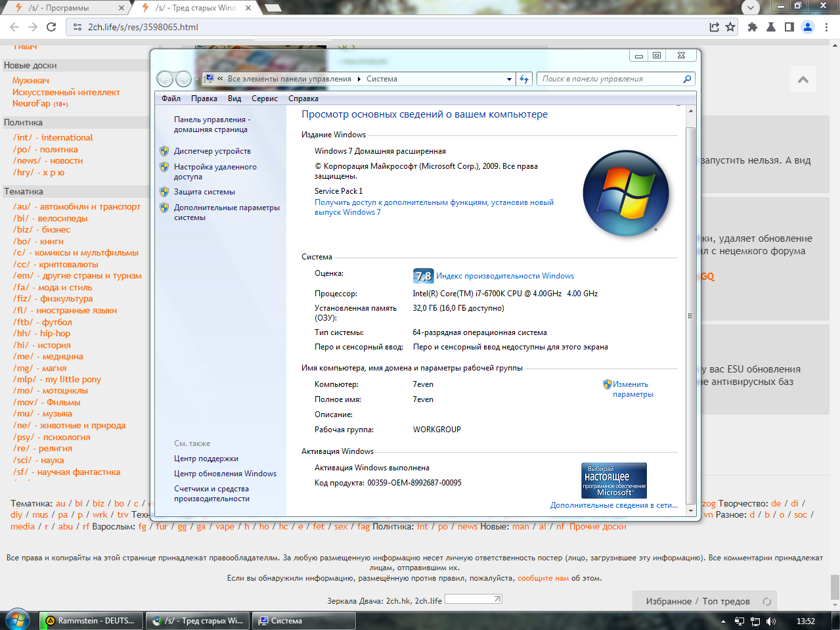Viewport: 840px width, 630px height.
Task: Show hidden tray icons arrow
Action: click(724, 621)
